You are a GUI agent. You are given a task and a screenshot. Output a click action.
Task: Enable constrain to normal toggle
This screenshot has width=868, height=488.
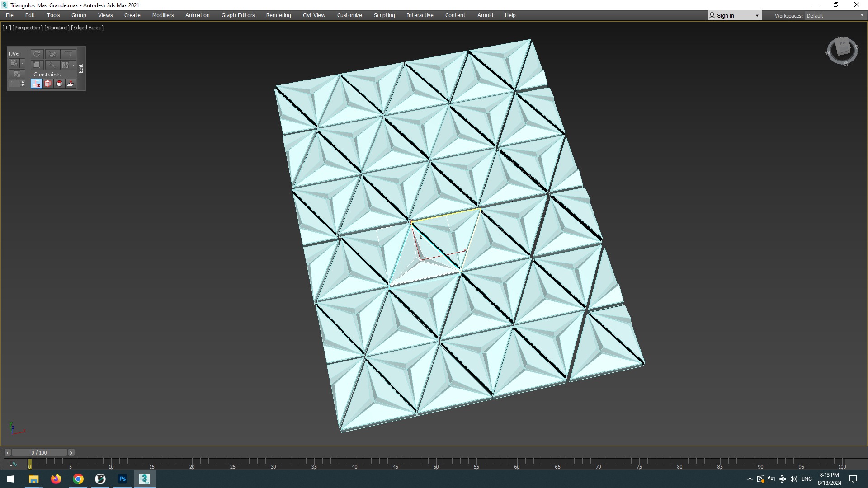[x=71, y=84]
